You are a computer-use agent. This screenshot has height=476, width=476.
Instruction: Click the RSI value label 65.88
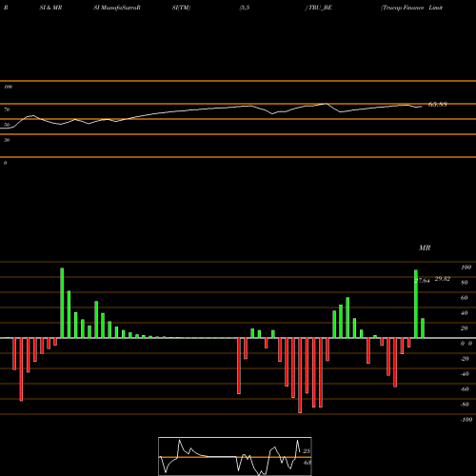pos(438,104)
